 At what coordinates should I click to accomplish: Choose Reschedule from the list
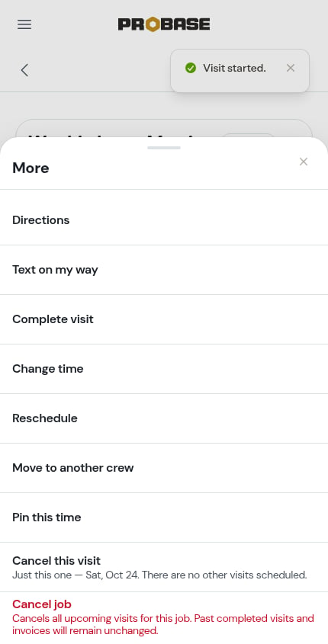[x=164, y=418]
